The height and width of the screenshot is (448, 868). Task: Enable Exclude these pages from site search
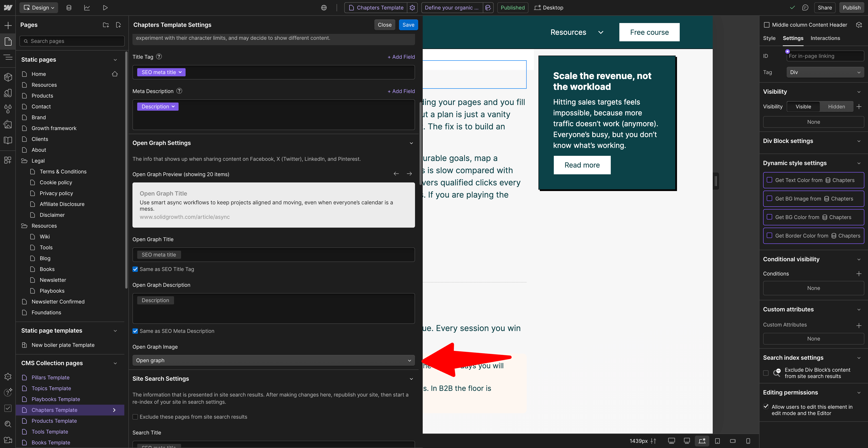point(135,417)
